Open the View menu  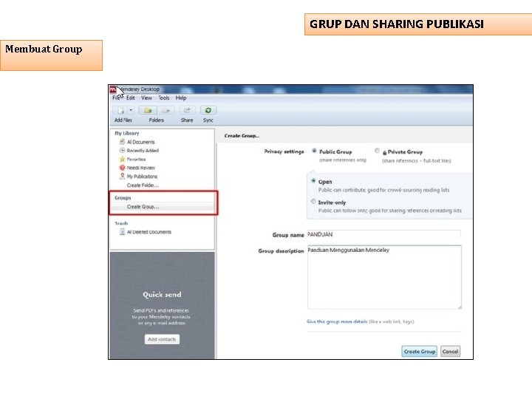coord(146,98)
